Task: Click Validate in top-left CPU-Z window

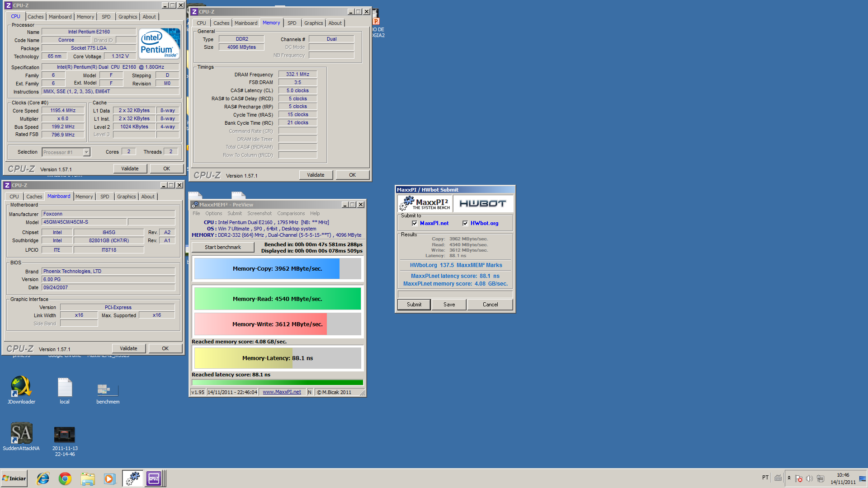Action: point(130,169)
